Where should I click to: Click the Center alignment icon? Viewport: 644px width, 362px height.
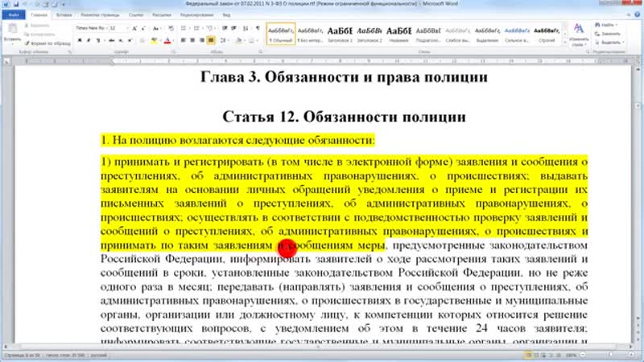(x=192, y=40)
